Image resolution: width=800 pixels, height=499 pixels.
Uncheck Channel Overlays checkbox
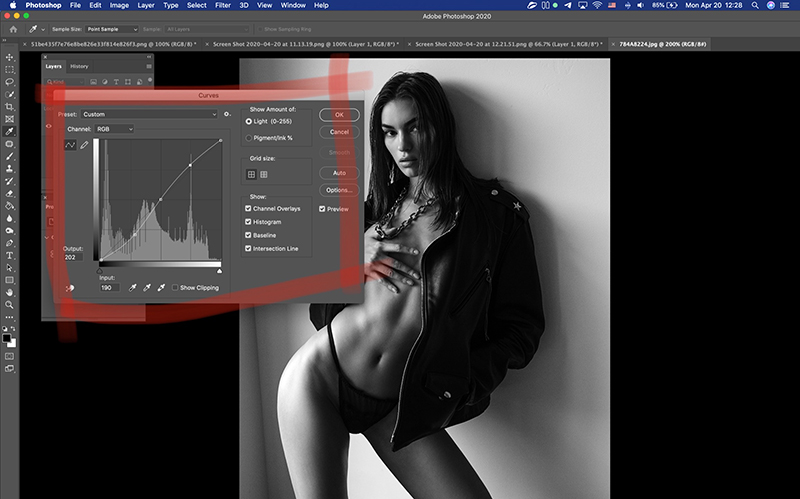tap(248, 208)
